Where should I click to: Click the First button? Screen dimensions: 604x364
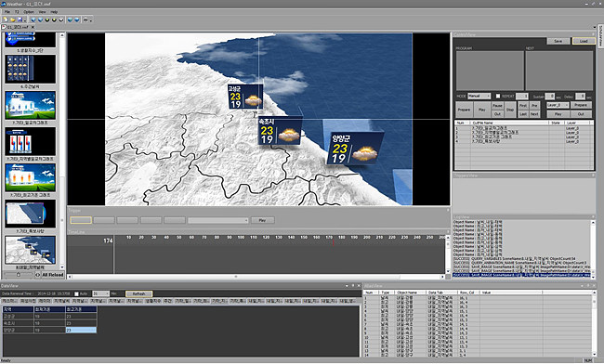523,106
